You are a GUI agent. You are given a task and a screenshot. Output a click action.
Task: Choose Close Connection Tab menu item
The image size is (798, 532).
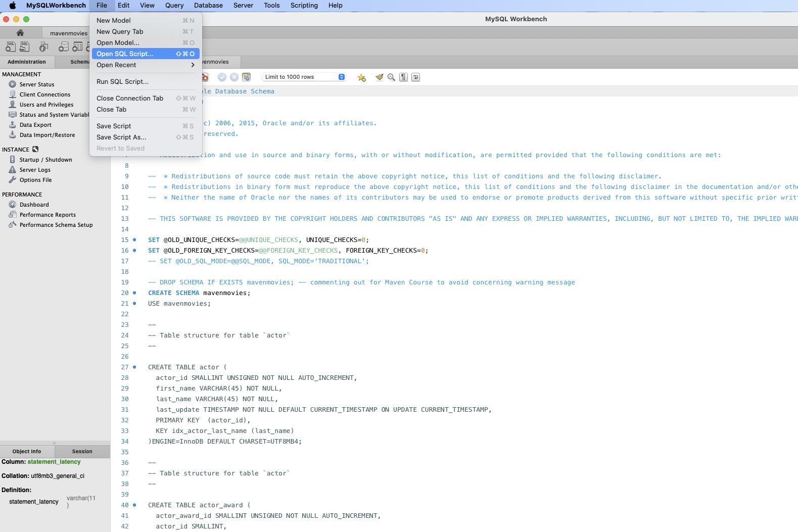(x=146, y=98)
